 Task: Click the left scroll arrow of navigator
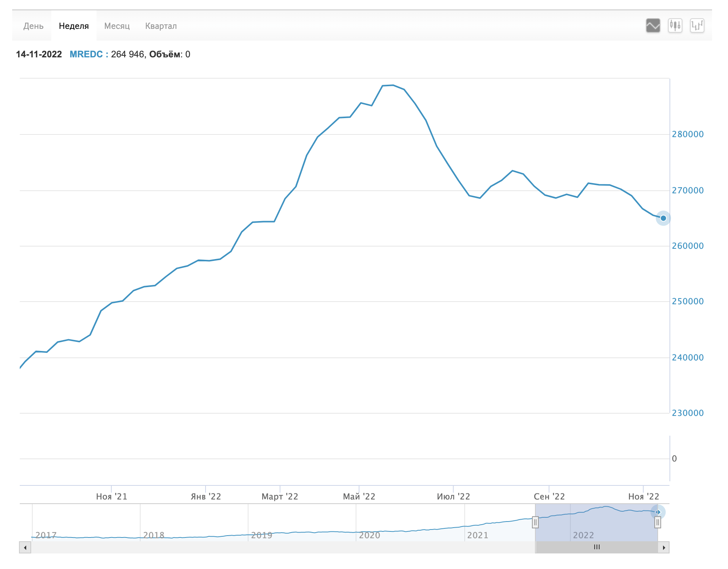pos(25,547)
